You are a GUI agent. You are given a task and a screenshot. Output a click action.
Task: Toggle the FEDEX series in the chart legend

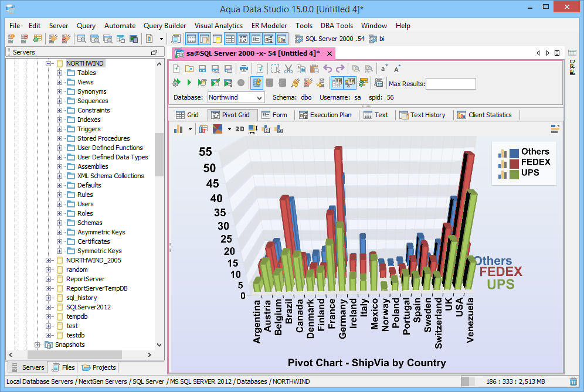pyautogui.click(x=535, y=162)
